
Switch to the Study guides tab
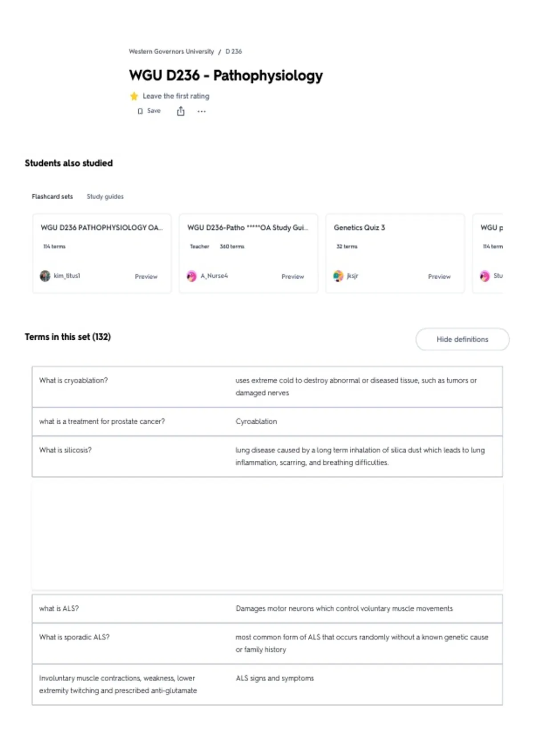coord(105,197)
